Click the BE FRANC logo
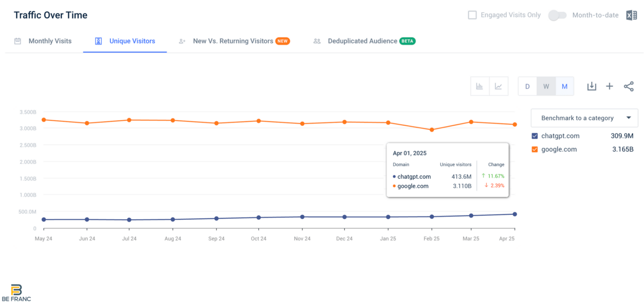Screen dimensions: 644x304 [16, 293]
